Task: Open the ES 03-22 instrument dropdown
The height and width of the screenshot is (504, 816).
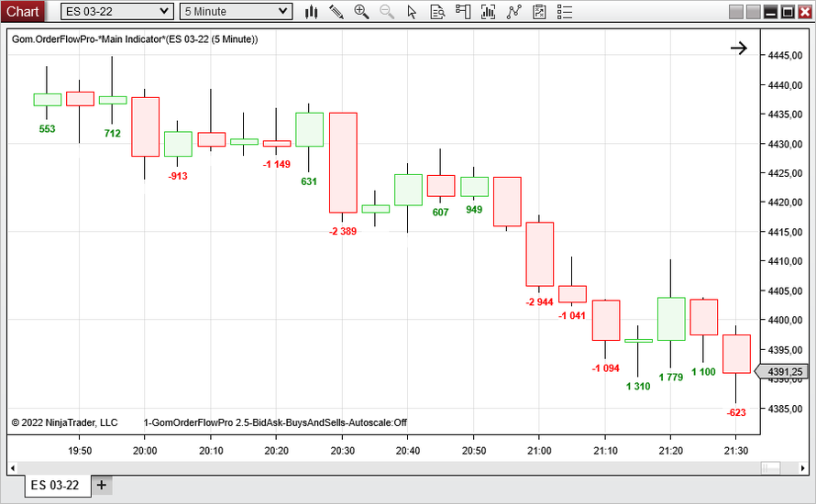Action: [117, 11]
